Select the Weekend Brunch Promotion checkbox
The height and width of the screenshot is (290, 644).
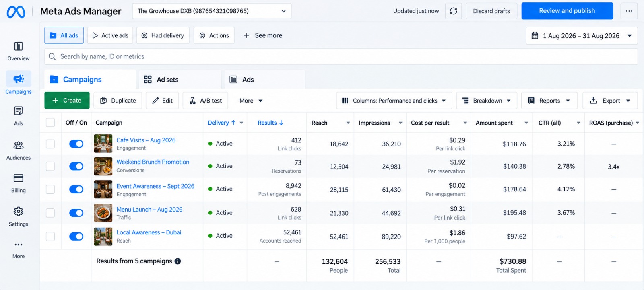(50, 166)
